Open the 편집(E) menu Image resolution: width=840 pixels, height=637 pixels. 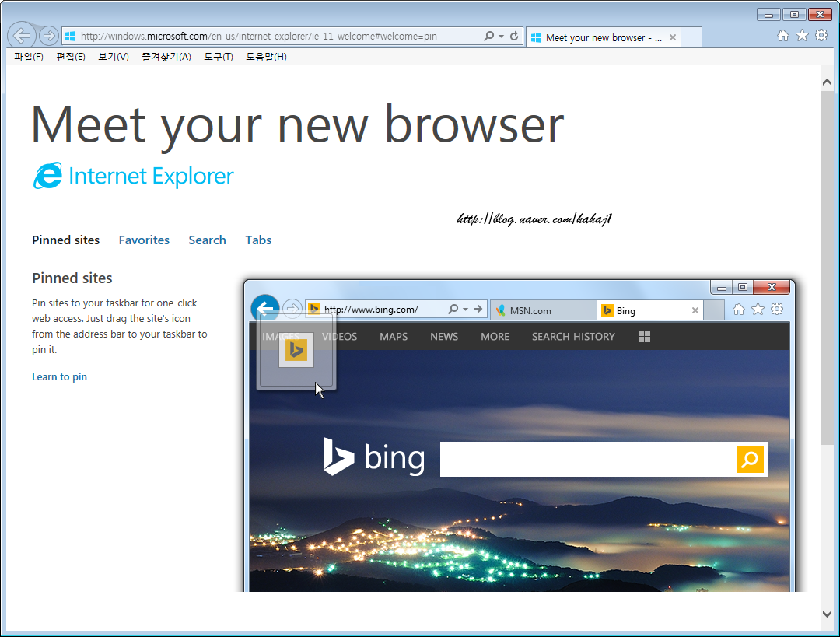71,57
